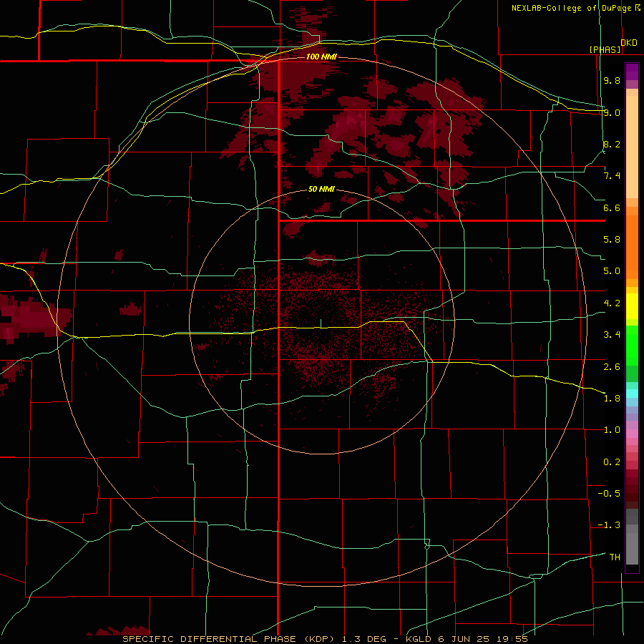Click the (KDP) abbreviation in caption

tap(320, 639)
